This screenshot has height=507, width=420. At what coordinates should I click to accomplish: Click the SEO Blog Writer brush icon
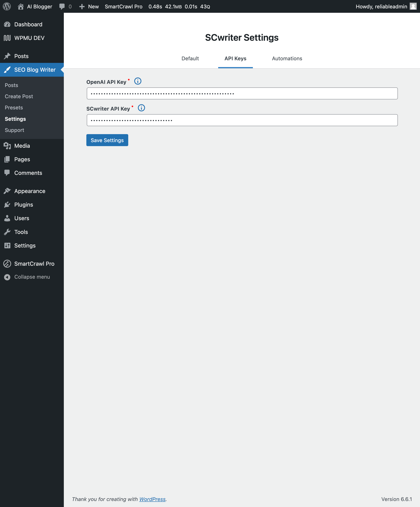pos(7,69)
